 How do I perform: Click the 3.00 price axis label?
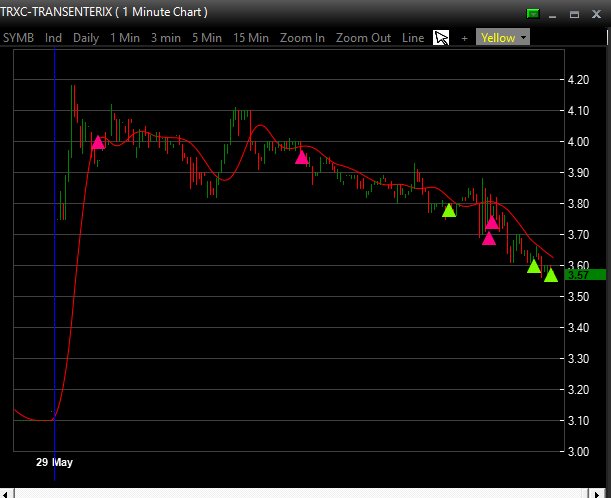coord(578,452)
